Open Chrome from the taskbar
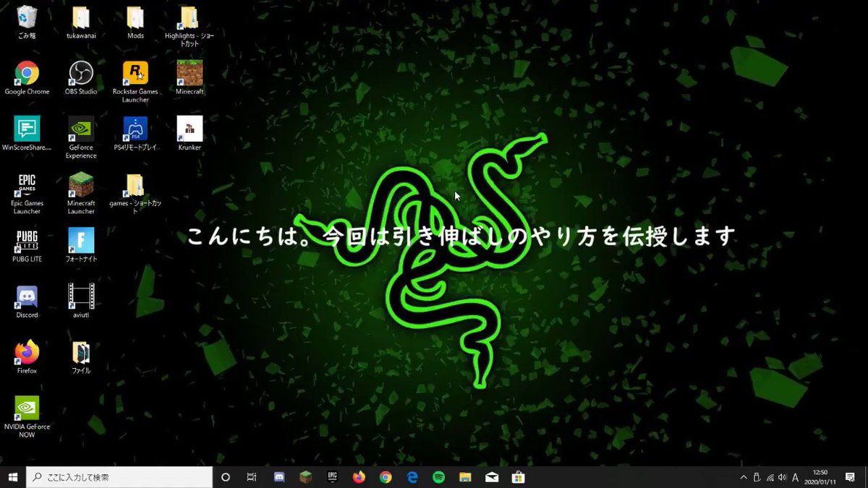Screen dimensions: 868x488 point(386,477)
